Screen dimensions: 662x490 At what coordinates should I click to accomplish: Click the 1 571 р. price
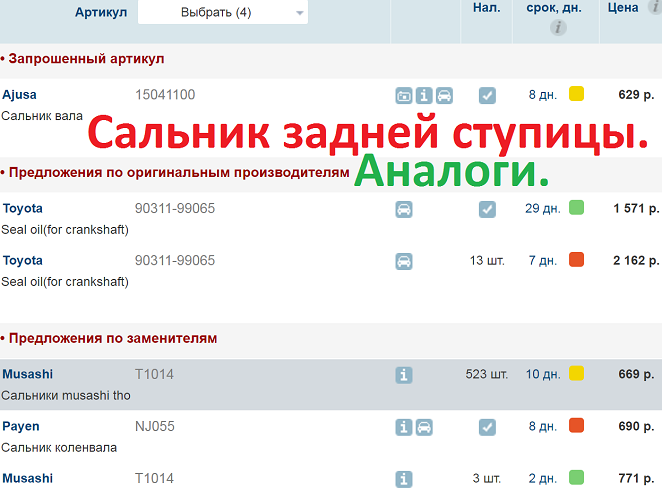(x=636, y=208)
